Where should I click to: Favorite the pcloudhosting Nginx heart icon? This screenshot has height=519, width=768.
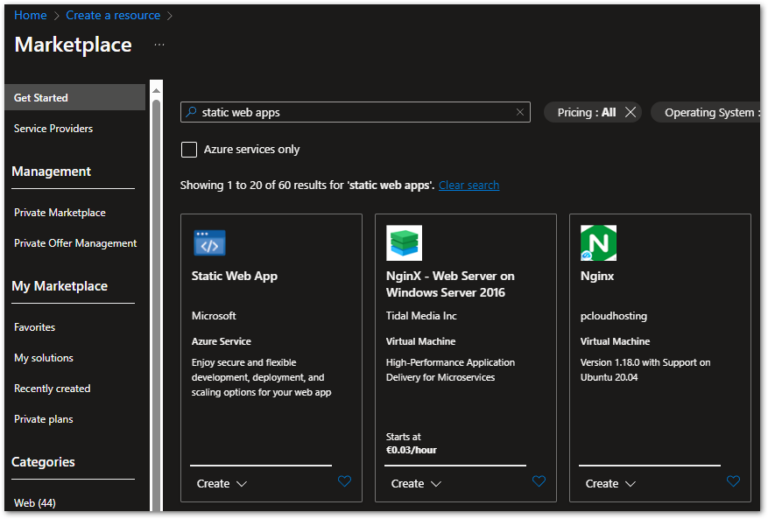coord(733,481)
